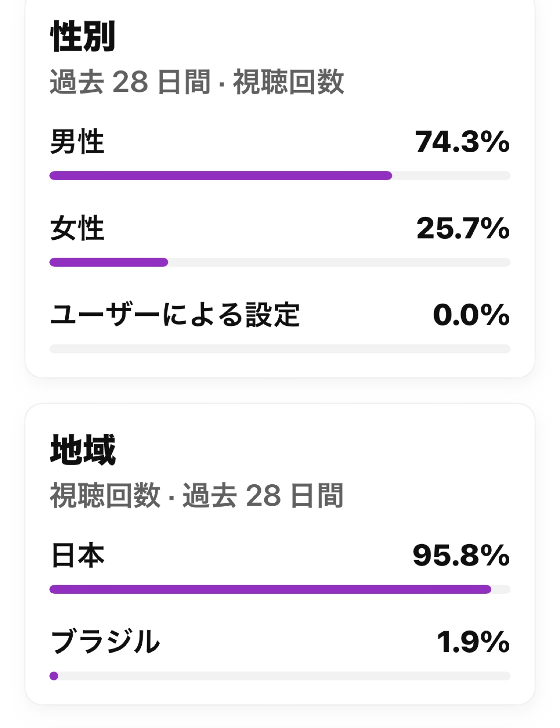This screenshot has height=728, width=560.
Task: Tap the ユーザーによる設定 row label
Action: tap(175, 315)
